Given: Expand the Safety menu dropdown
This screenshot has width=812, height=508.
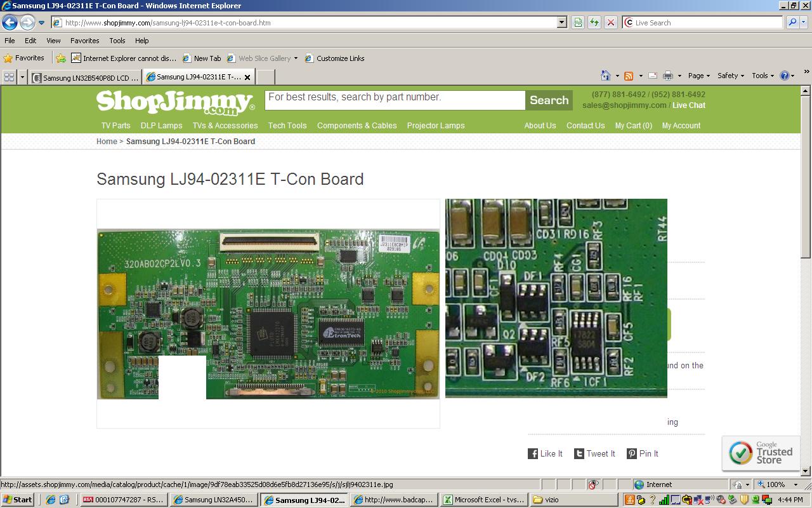Looking at the screenshot, I should pyautogui.click(x=731, y=76).
